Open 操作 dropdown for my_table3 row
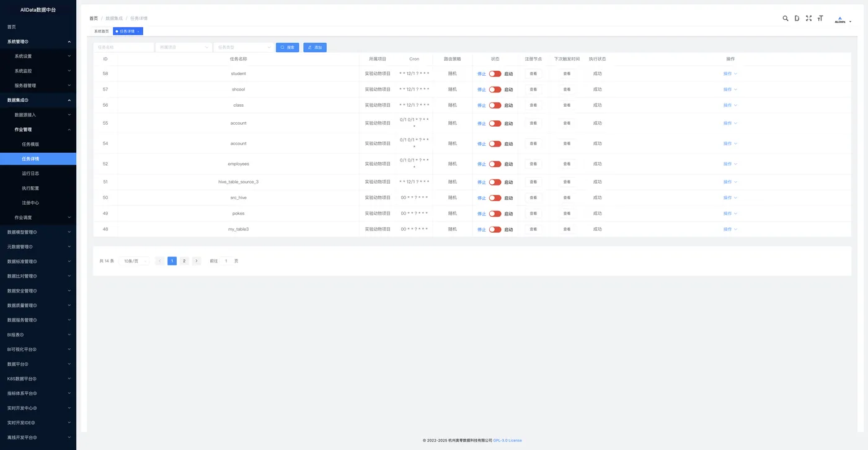 click(x=730, y=230)
